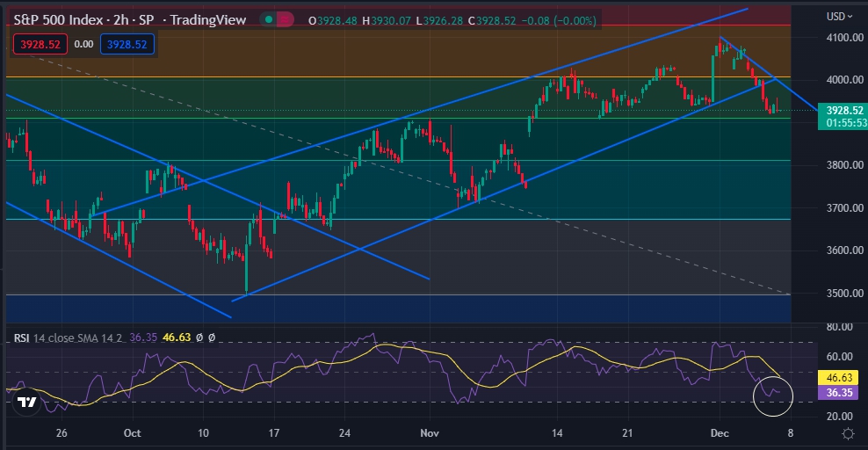The height and width of the screenshot is (450, 868).
Task: Click the high value H3930.07
Action: 387,21
